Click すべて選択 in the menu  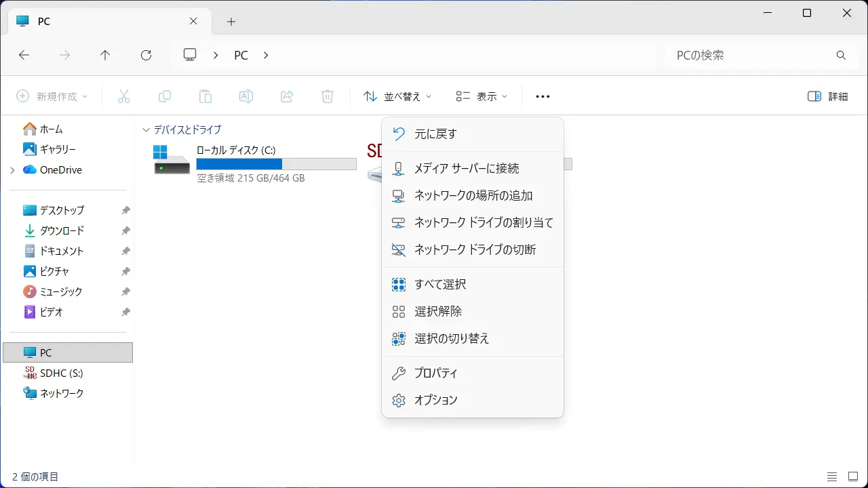pos(440,285)
